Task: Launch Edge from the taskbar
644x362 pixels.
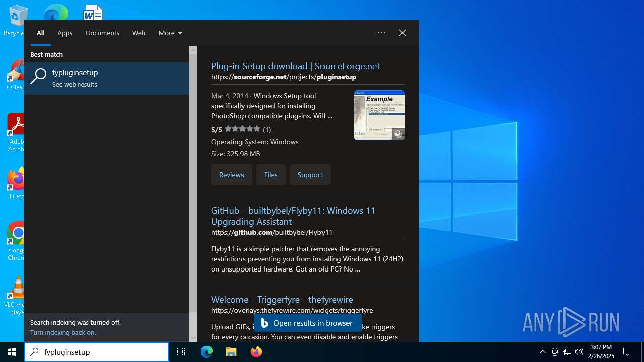Action: 207,352
